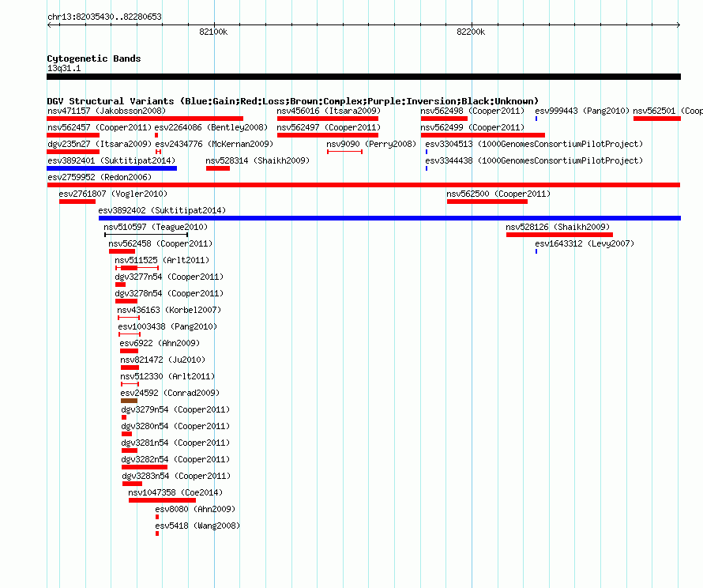Select nsv9090 (Perry2008) variant label

click(371, 144)
